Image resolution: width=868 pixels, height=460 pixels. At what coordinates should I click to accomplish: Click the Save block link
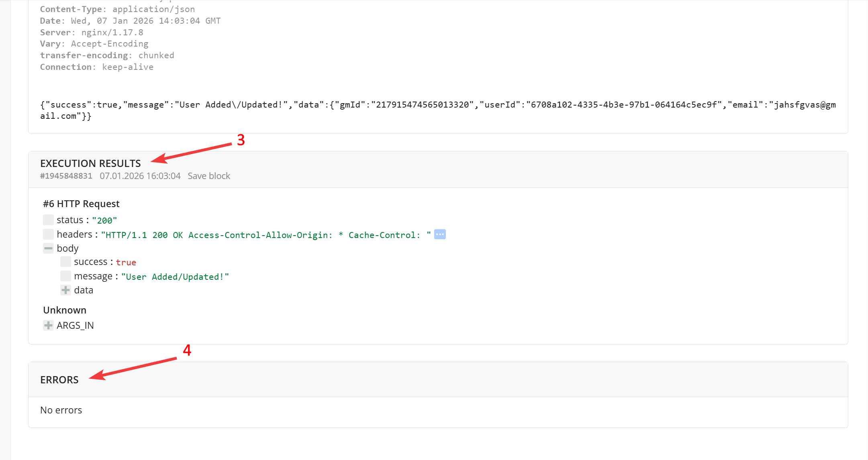pyautogui.click(x=209, y=176)
